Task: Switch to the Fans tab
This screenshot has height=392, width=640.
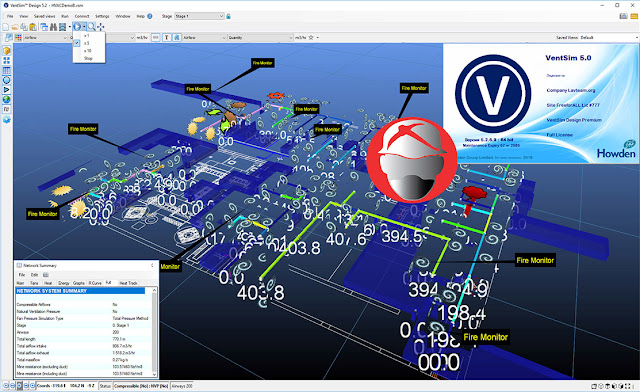Action: pyautogui.click(x=34, y=283)
